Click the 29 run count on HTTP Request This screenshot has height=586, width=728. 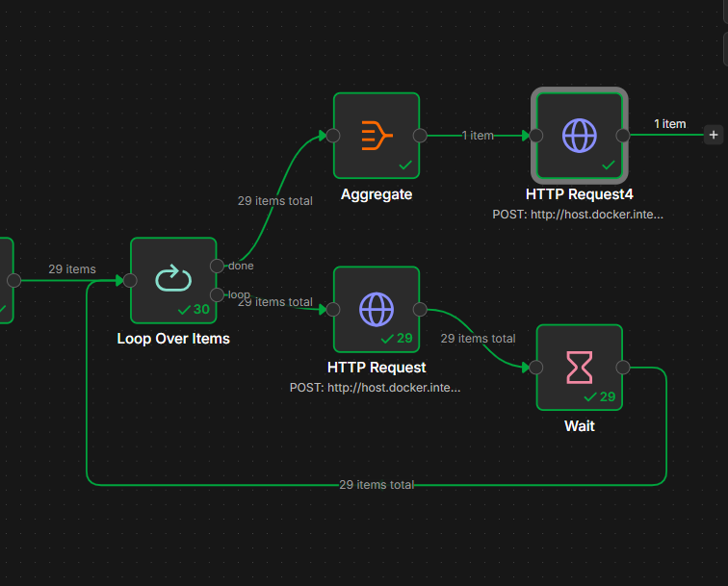(404, 339)
